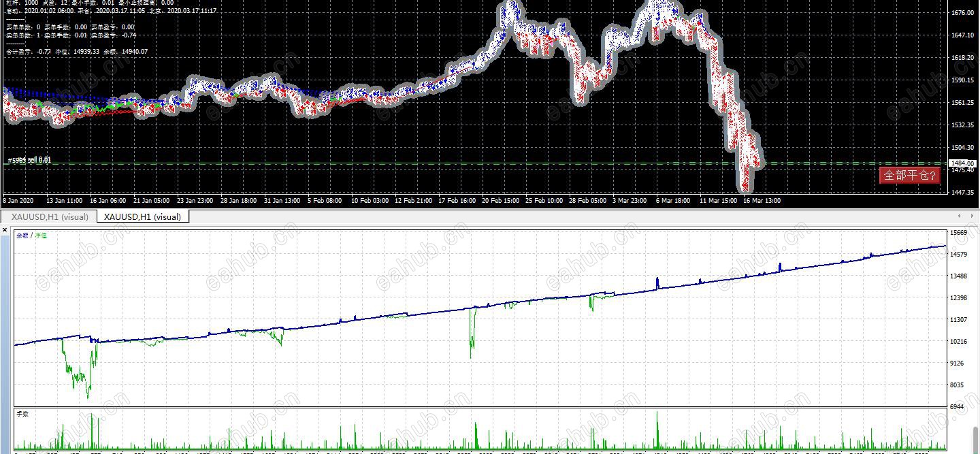Click the 1504.30 price axis label

point(963,147)
